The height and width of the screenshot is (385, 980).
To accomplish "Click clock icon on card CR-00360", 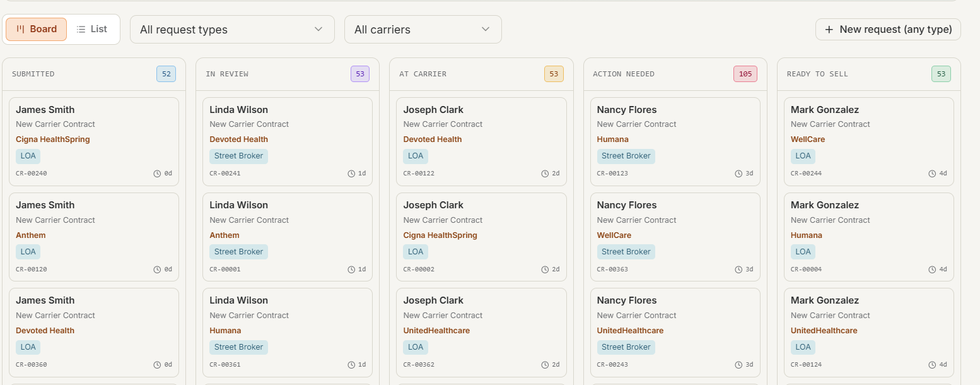I will pos(157,365).
